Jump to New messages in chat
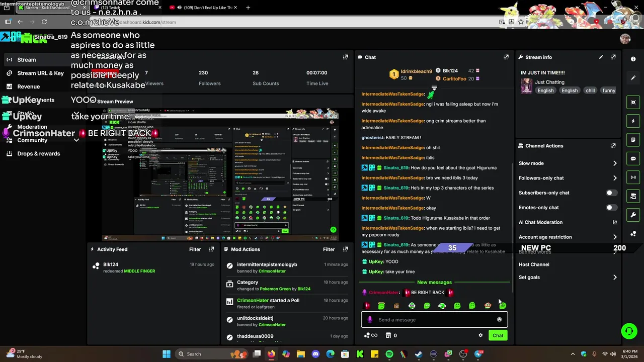The width and height of the screenshot is (644, 362). click(x=434, y=282)
